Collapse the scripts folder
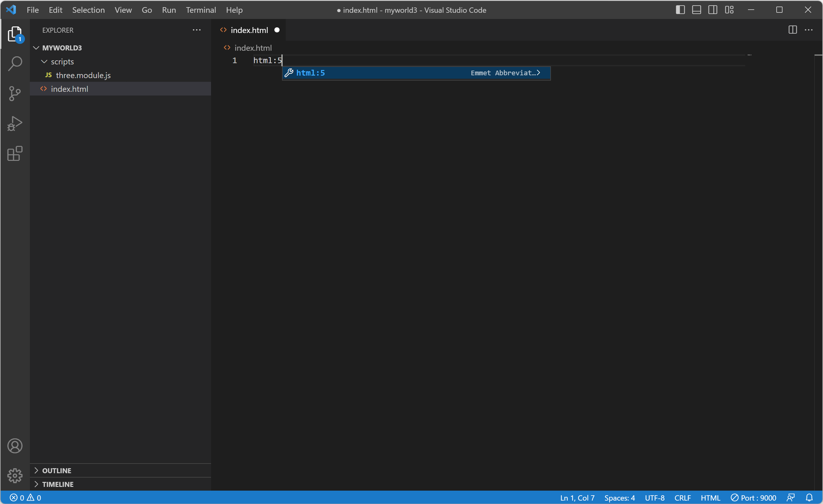The image size is (823, 504). click(62, 62)
